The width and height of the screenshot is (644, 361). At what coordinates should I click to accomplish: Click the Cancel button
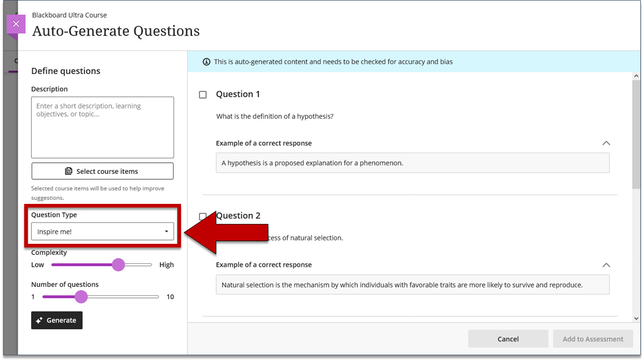click(508, 339)
